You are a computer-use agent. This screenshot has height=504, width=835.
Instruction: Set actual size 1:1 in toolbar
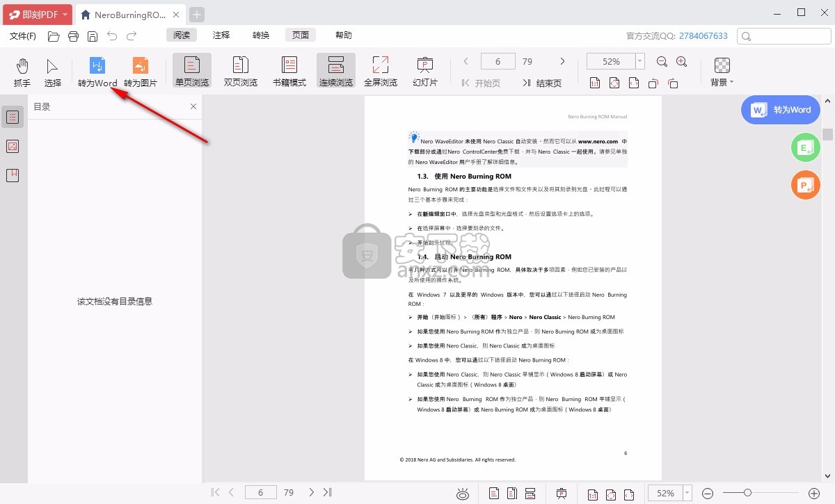point(595,83)
